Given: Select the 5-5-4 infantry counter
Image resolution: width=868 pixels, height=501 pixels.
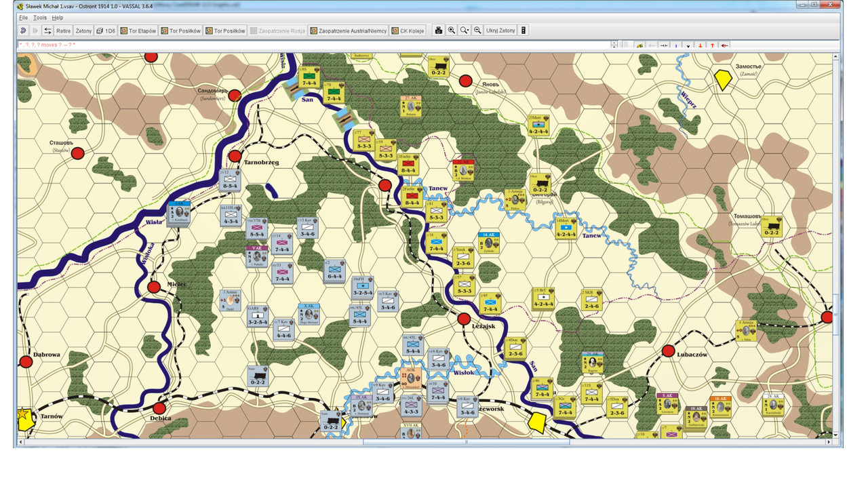Looking at the screenshot, I should (x=257, y=228).
